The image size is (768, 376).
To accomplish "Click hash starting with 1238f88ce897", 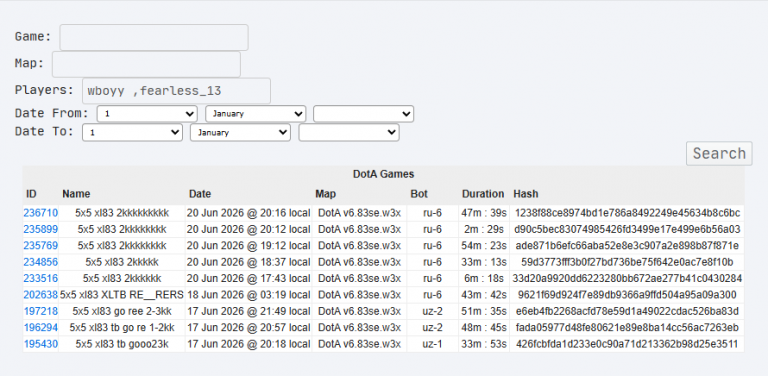I will pos(627,213).
